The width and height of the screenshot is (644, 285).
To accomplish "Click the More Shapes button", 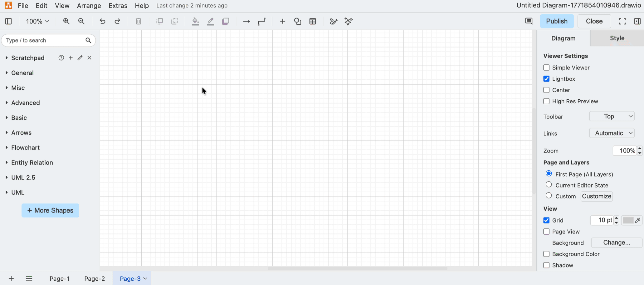I will (50, 210).
